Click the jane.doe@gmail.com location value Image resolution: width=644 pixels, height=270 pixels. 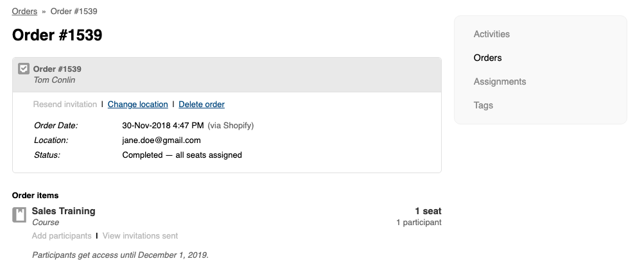[161, 140]
